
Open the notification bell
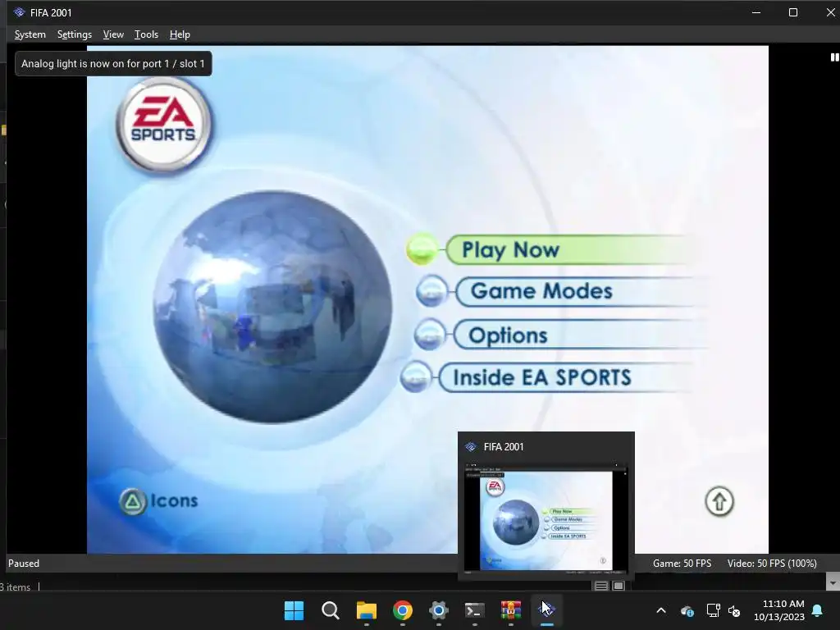pyautogui.click(x=818, y=610)
